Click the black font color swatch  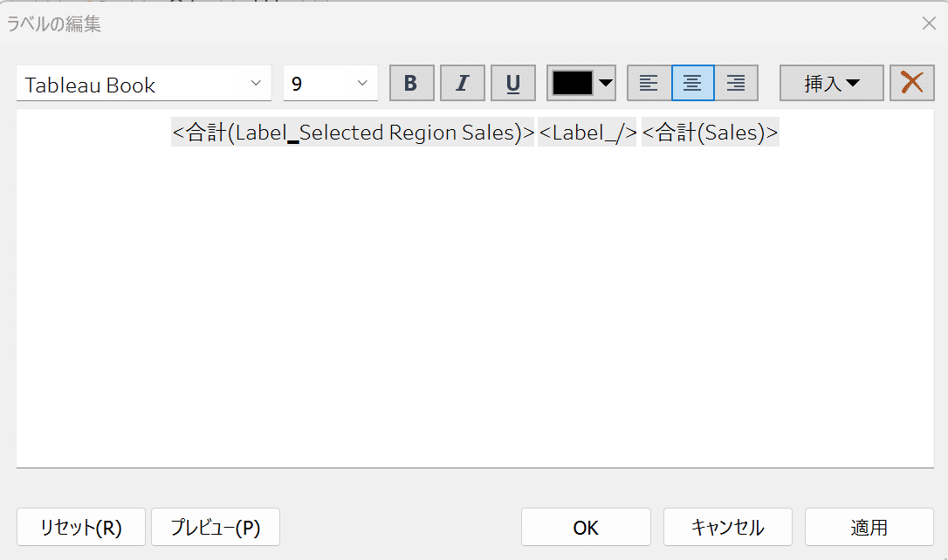[572, 83]
